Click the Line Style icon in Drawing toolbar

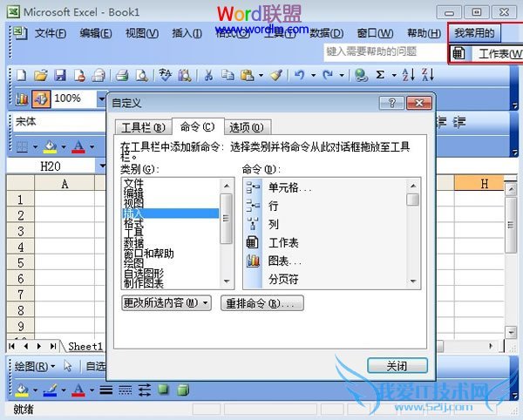[x=106, y=390]
